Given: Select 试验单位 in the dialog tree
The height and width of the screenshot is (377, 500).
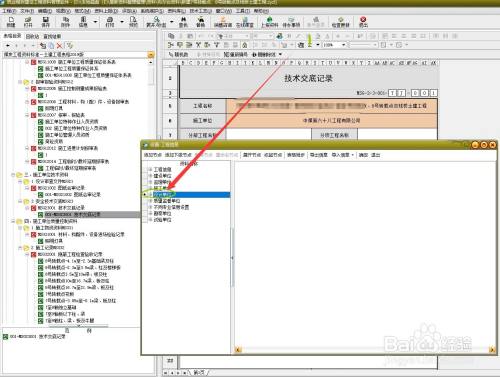Looking at the screenshot, I should 162,220.
